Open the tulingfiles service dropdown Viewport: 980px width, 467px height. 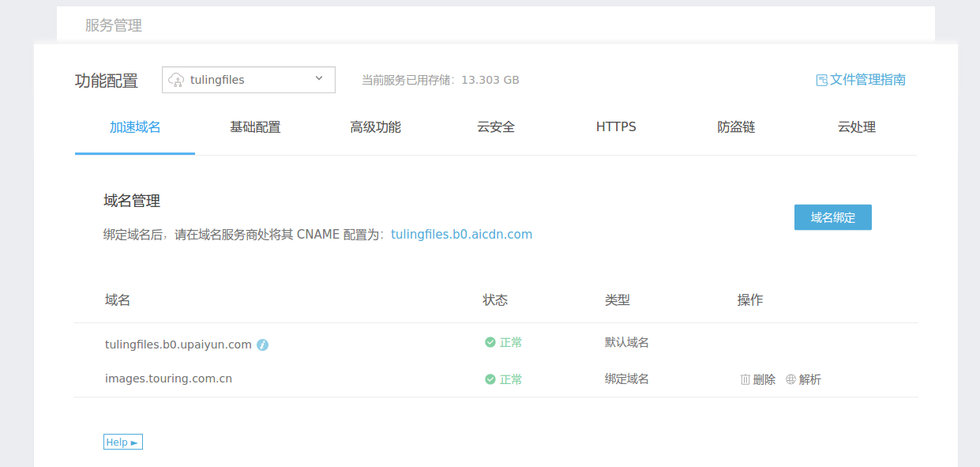point(248,79)
